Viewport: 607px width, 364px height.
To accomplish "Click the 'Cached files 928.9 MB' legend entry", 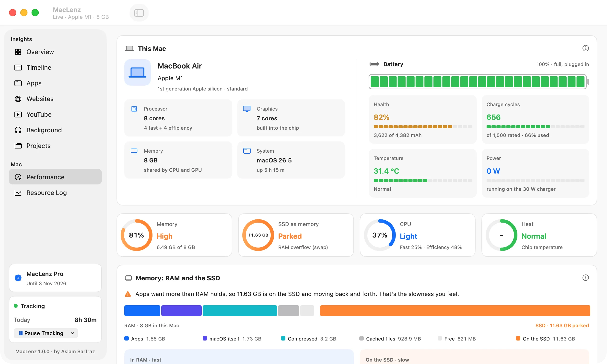I will (x=390, y=339).
